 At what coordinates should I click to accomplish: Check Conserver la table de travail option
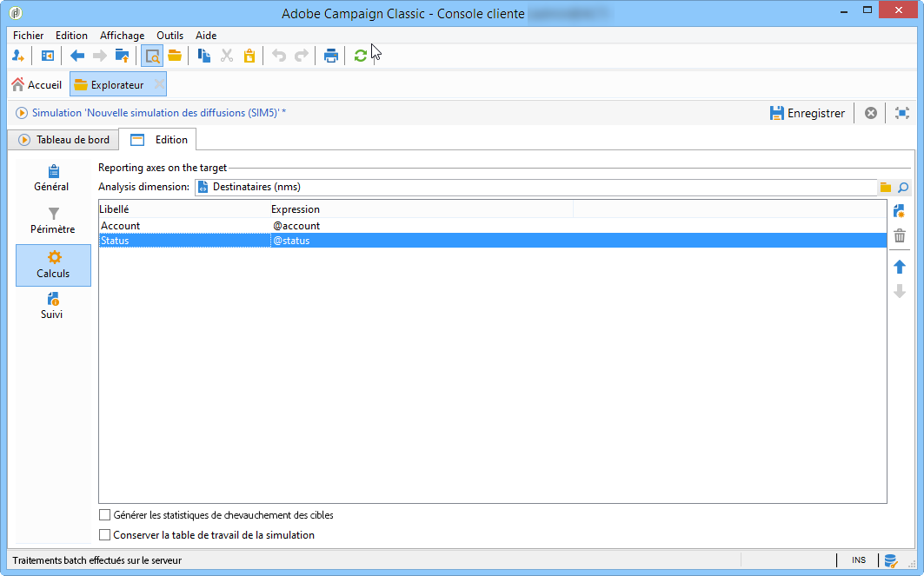(x=105, y=535)
